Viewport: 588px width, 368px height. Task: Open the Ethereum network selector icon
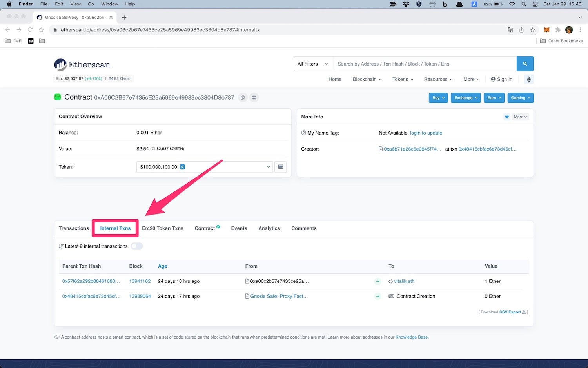tap(529, 79)
